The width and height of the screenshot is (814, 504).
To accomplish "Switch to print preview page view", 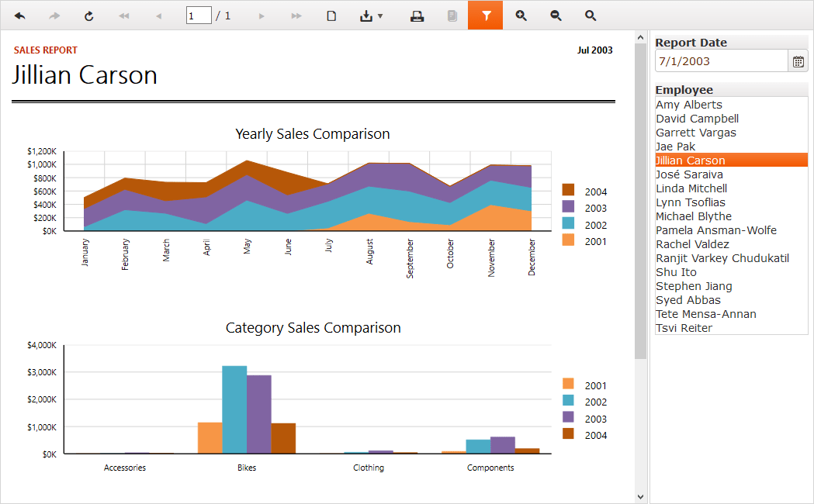I will pyautogui.click(x=331, y=16).
